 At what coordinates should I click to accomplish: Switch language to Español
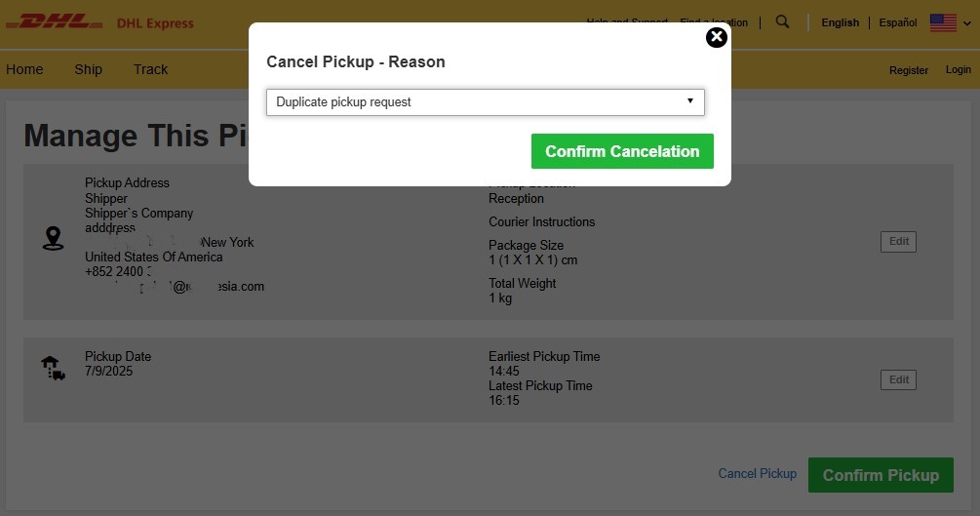click(x=897, y=22)
